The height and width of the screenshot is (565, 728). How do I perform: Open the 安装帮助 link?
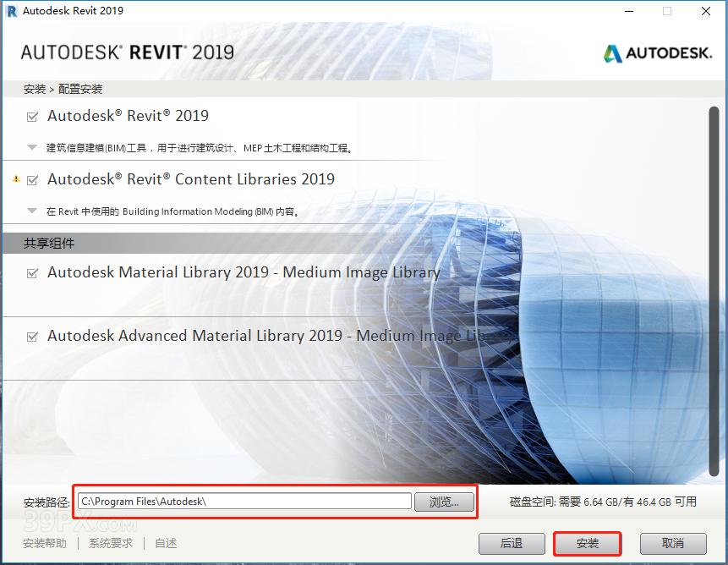tap(45, 543)
